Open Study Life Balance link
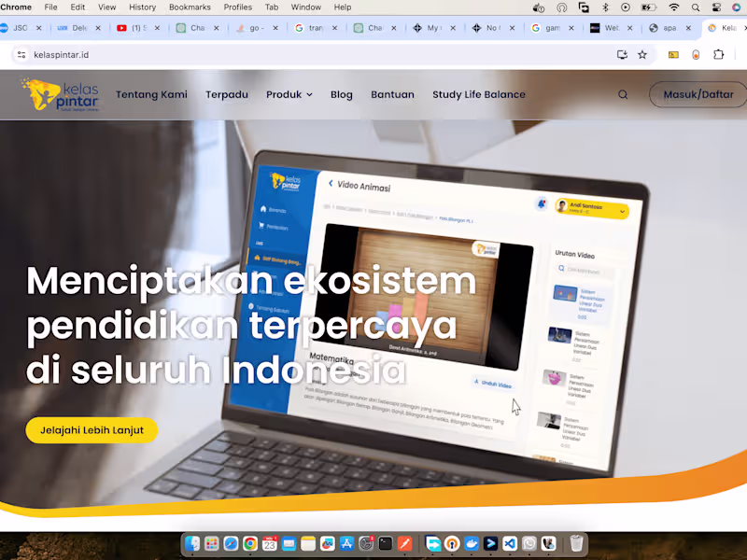The image size is (747, 560). (479, 95)
